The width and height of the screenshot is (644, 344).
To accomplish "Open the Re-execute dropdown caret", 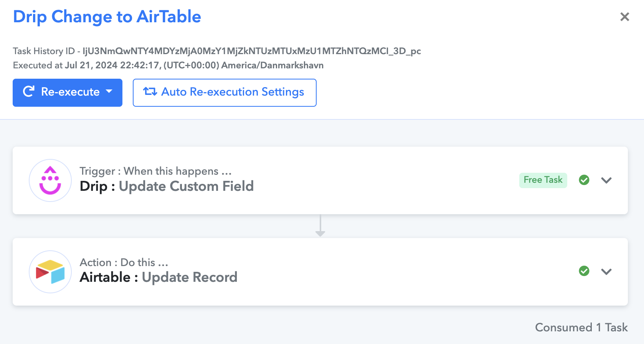I will (x=109, y=91).
